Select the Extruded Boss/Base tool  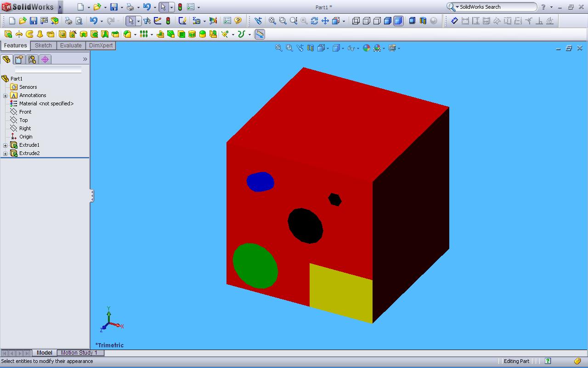pos(8,34)
